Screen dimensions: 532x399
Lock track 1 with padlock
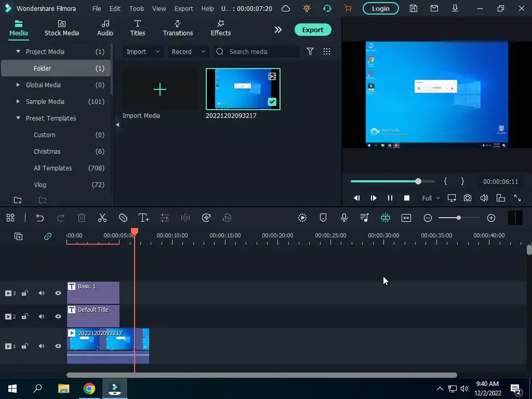25,346
